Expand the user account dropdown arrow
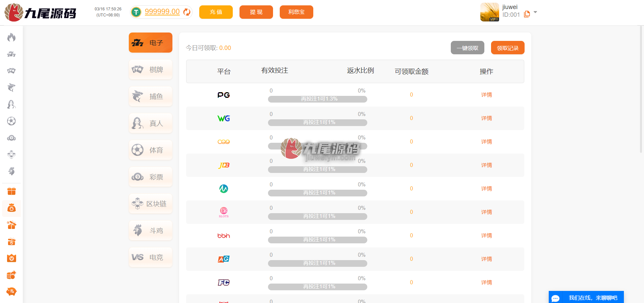 pyautogui.click(x=535, y=12)
